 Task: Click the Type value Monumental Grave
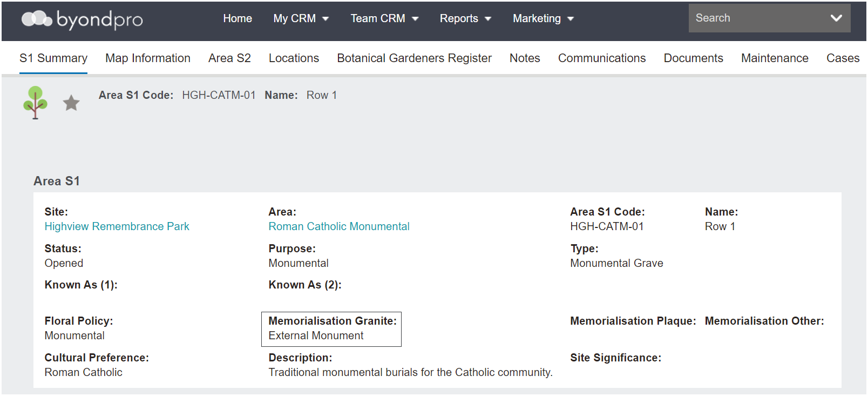pos(616,263)
